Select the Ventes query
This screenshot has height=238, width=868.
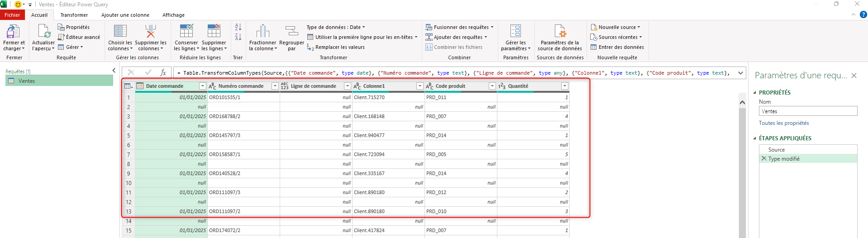point(59,81)
